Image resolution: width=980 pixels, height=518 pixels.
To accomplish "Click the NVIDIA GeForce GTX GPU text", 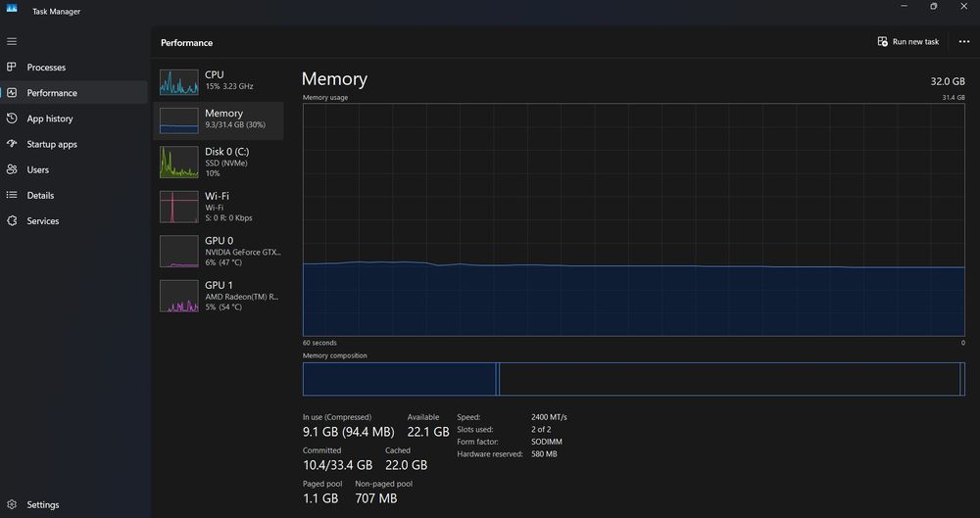I will pyautogui.click(x=243, y=252).
